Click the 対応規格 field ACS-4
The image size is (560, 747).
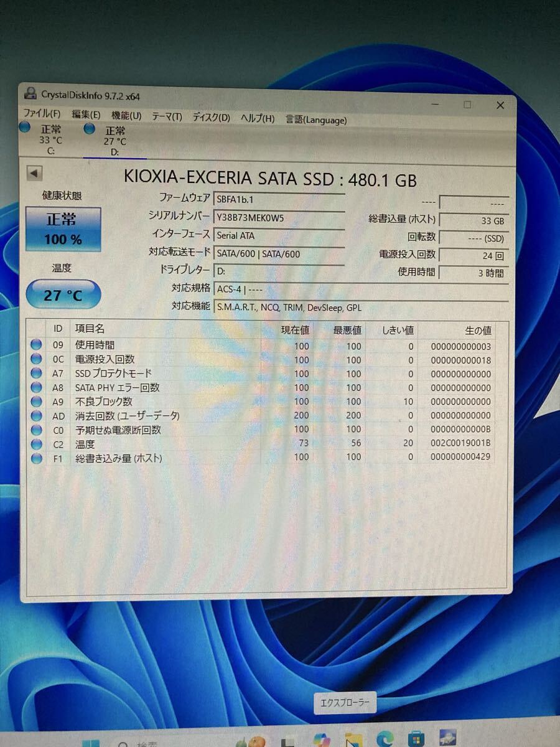[361, 289]
